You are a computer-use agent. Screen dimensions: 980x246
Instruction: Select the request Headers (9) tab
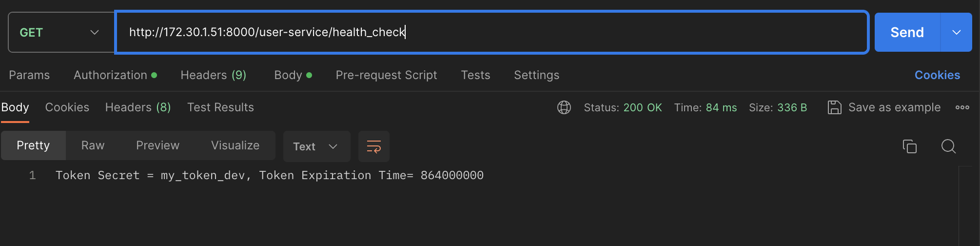point(213,75)
